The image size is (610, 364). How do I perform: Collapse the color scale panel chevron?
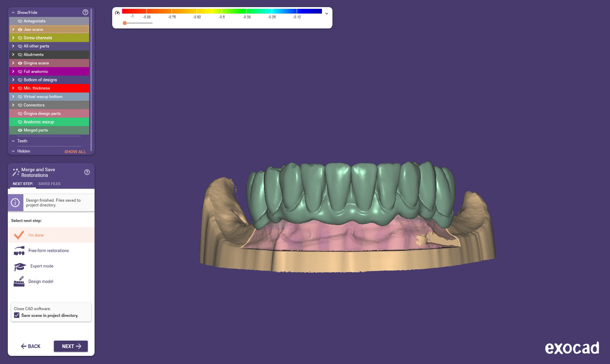pos(327,14)
